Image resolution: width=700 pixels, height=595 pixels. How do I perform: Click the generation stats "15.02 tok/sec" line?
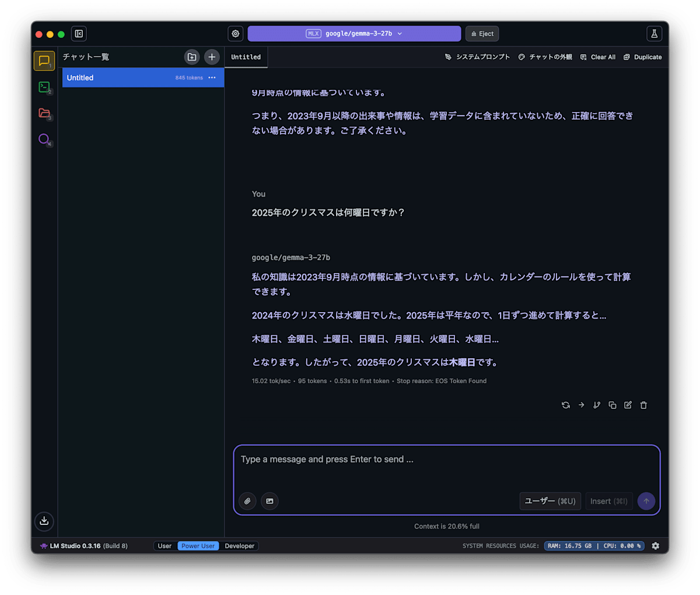pyautogui.click(x=369, y=381)
